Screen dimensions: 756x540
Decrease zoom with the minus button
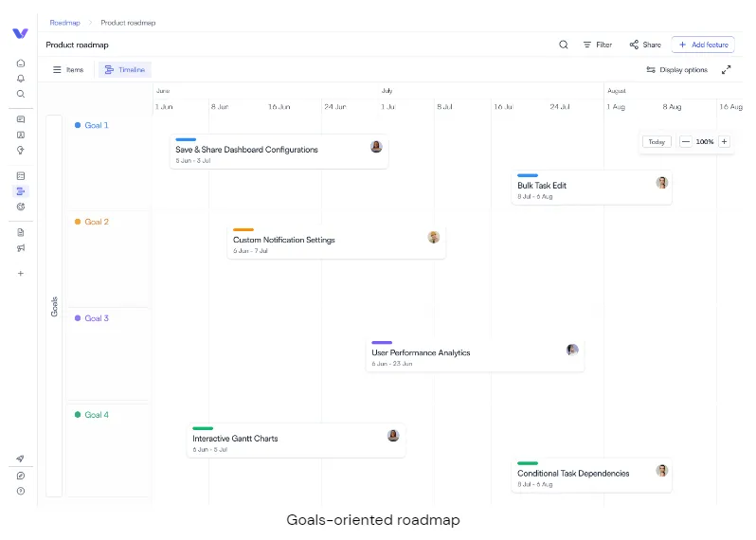click(x=686, y=142)
